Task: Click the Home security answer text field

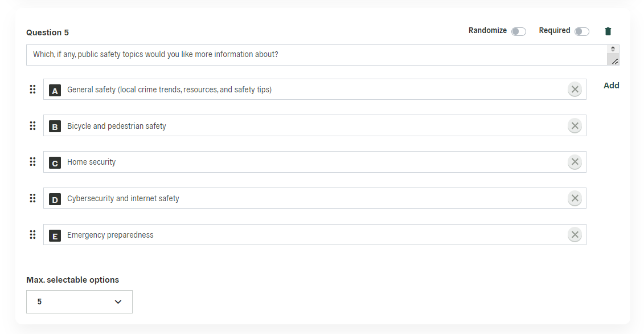Action: point(315,162)
